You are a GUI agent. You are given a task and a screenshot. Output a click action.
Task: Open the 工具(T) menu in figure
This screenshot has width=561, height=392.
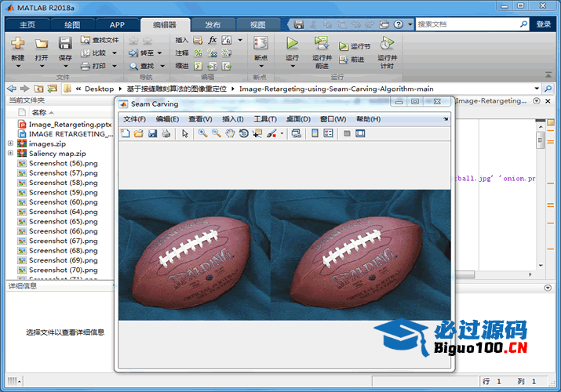click(264, 119)
